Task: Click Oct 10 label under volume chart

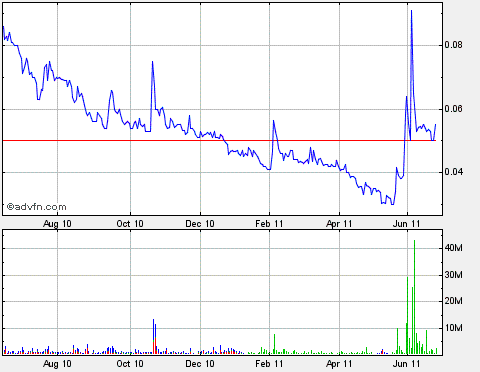Action: coord(130,363)
